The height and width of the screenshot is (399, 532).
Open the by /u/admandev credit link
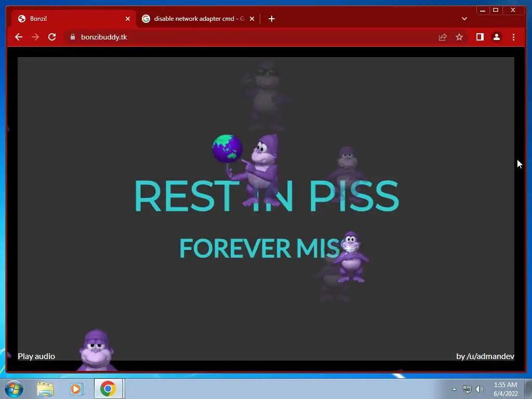[x=485, y=356]
